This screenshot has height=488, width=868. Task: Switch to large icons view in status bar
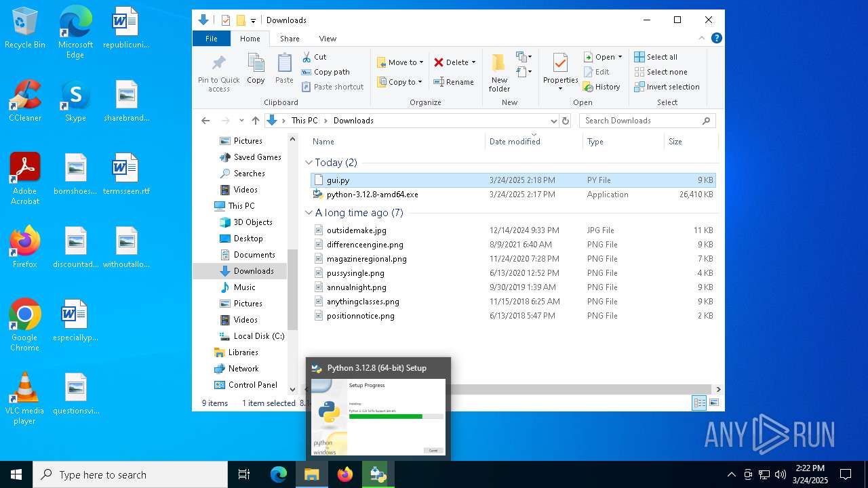(713, 403)
